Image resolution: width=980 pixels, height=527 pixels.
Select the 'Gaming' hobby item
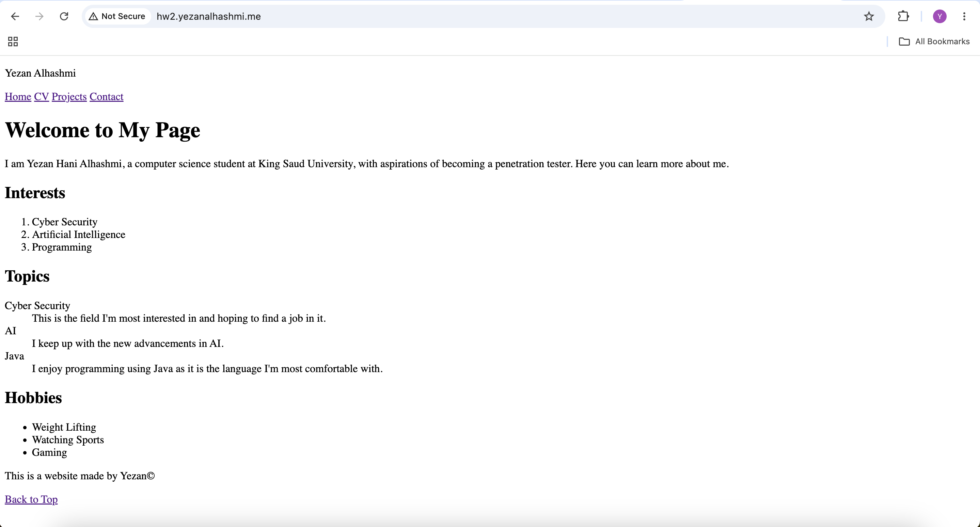[x=49, y=452]
